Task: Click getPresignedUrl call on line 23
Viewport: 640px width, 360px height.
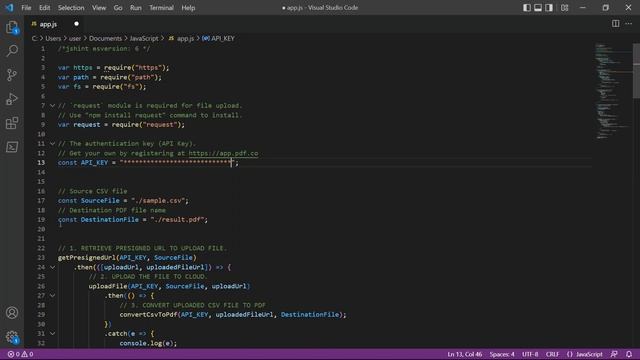Action: pyautogui.click(x=87, y=258)
